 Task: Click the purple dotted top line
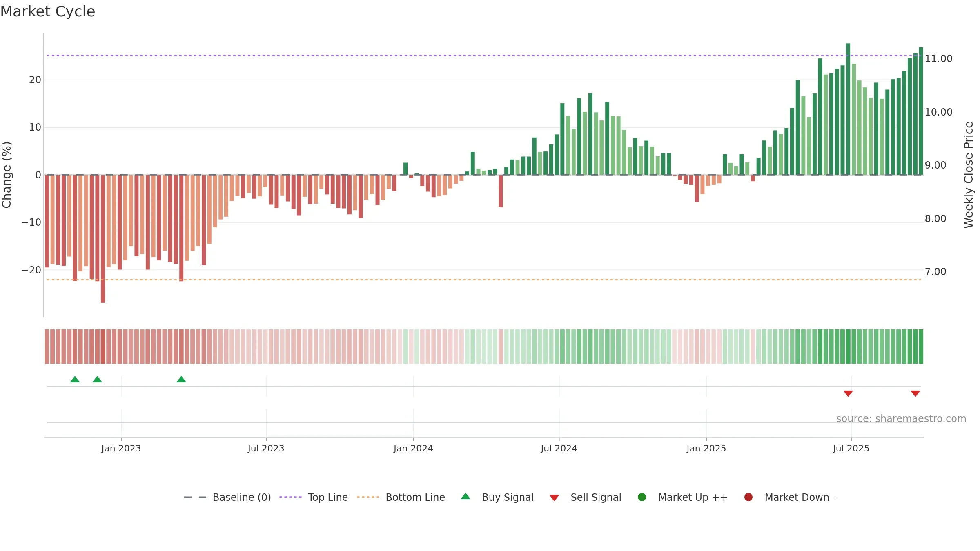[x=484, y=56]
